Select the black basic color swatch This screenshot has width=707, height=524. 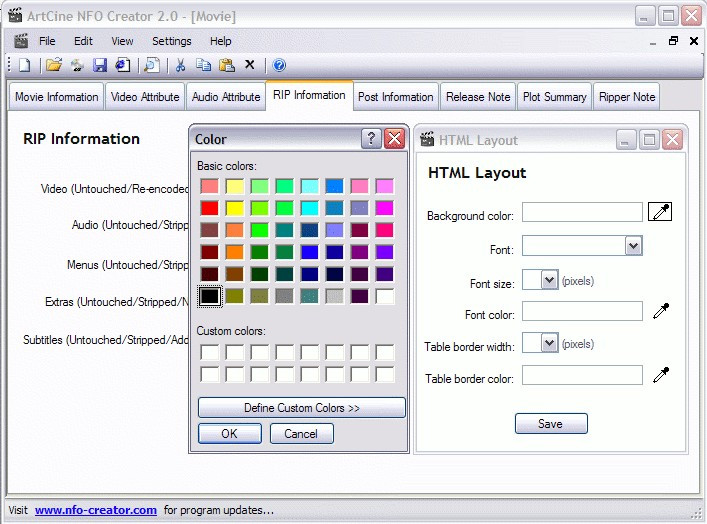pyautogui.click(x=210, y=296)
